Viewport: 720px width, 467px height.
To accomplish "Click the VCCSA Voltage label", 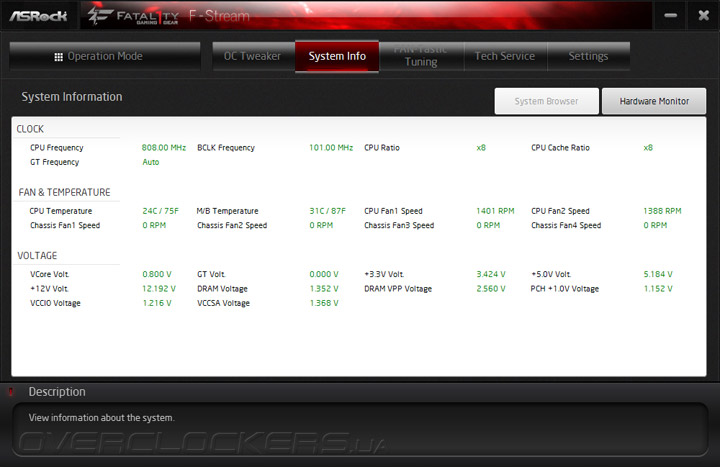I will click(x=224, y=303).
